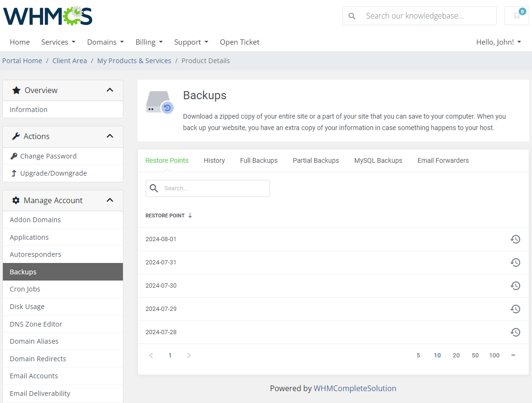Show 20 entries per page
Image resolution: width=532 pixels, height=403 pixels.
pyautogui.click(x=457, y=356)
